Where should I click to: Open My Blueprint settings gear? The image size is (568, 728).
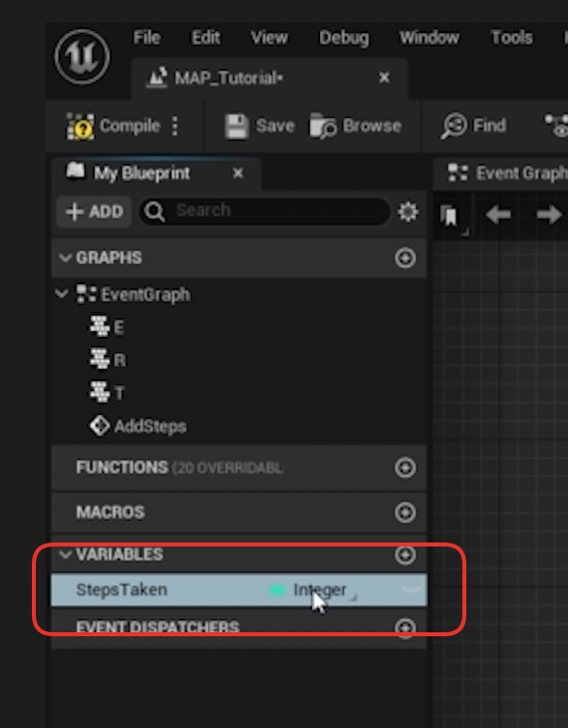click(408, 211)
